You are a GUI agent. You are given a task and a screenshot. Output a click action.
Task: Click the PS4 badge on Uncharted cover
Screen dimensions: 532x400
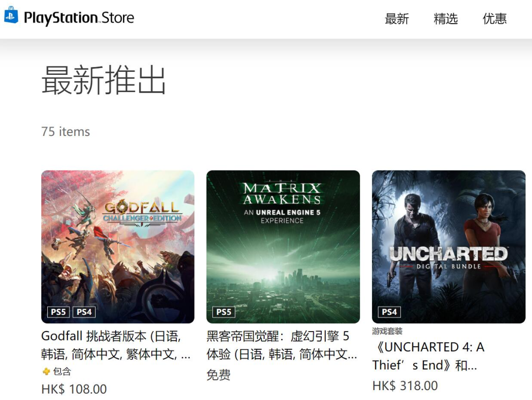pyautogui.click(x=389, y=312)
